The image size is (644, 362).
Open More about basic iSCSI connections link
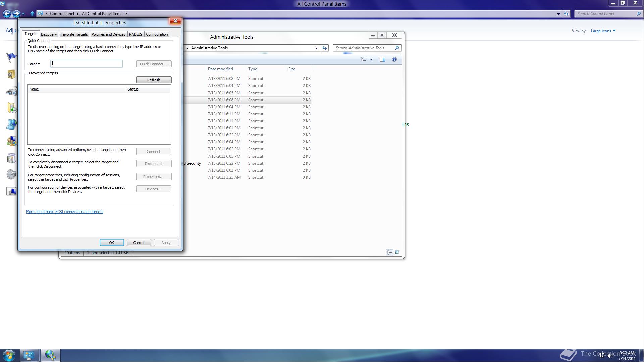(x=65, y=212)
